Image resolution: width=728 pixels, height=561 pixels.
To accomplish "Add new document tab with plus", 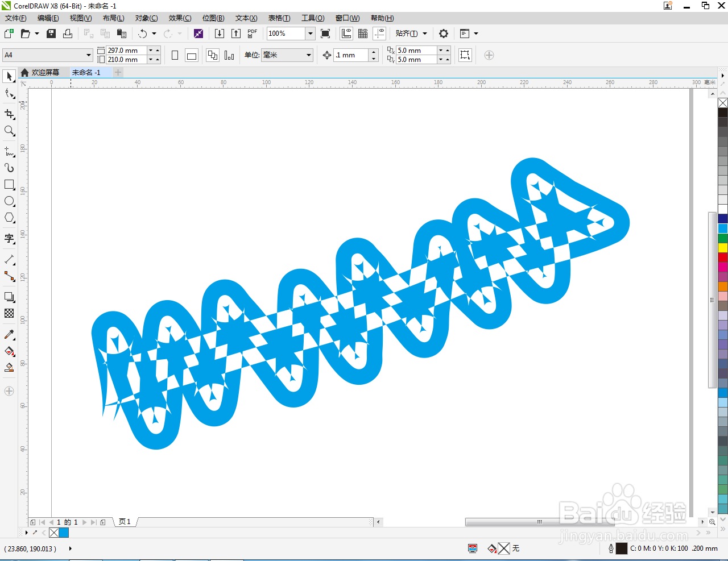I will pos(118,72).
